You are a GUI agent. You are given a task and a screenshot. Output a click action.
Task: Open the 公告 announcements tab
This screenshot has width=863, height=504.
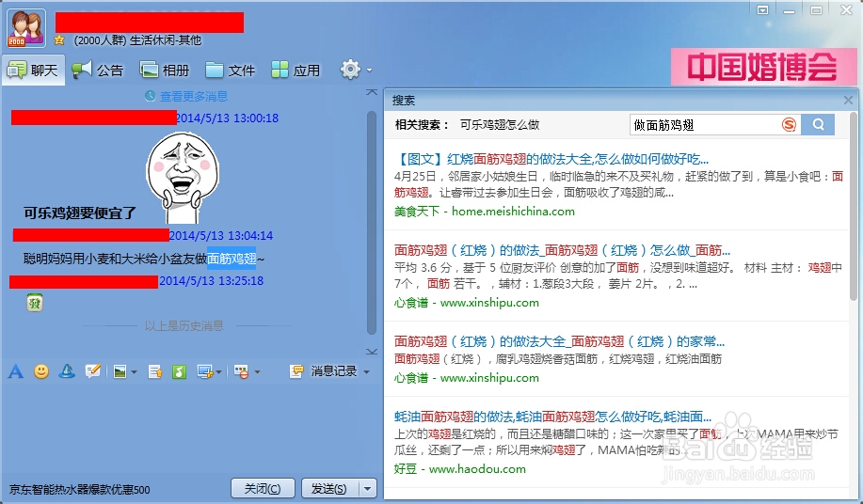tap(98, 71)
